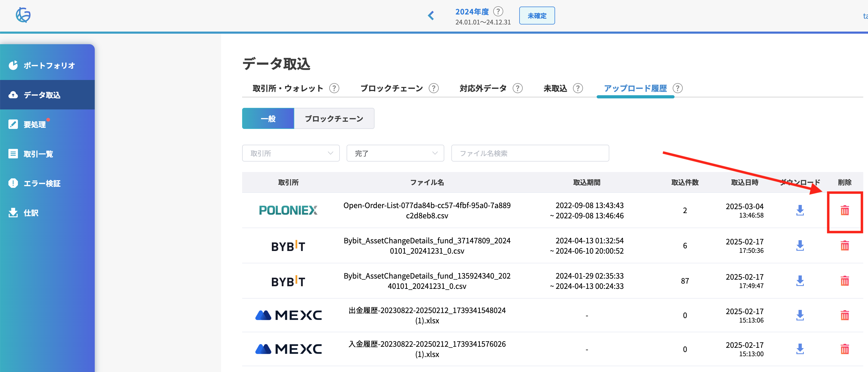Screen dimensions: 868x372
Task: Open help icon beside 対応外データ
Action: 518,88
